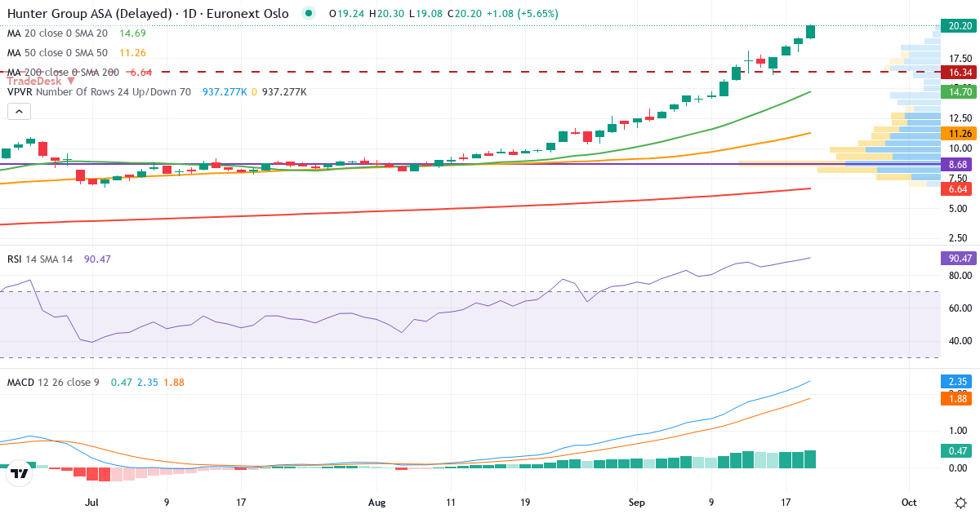Click the MACD histogram value 0.47 in legend
The width and height of the screenshot is (980, 514).
click(122, 382)
